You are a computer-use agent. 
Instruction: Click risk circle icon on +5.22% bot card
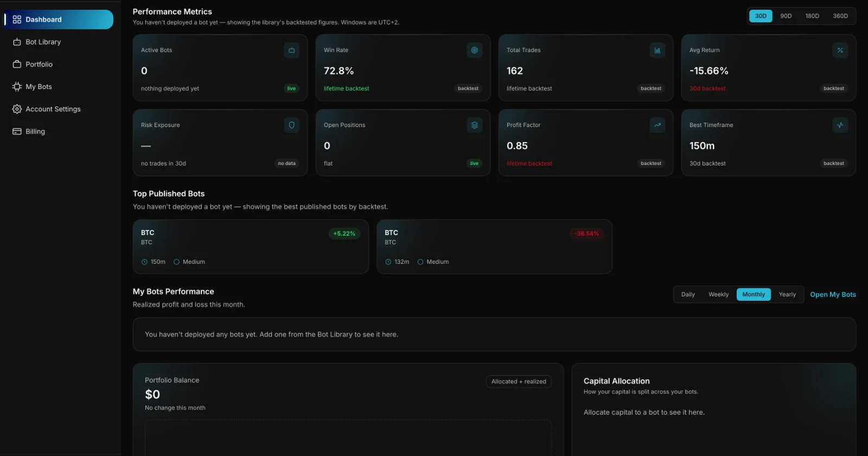[x=176, y=262]
